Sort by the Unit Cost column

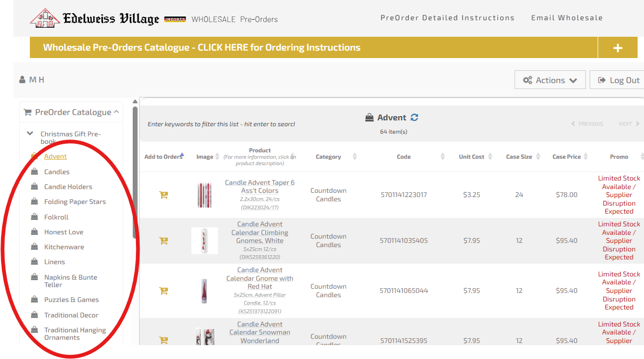pyautogui.click(x=472, y=157)
